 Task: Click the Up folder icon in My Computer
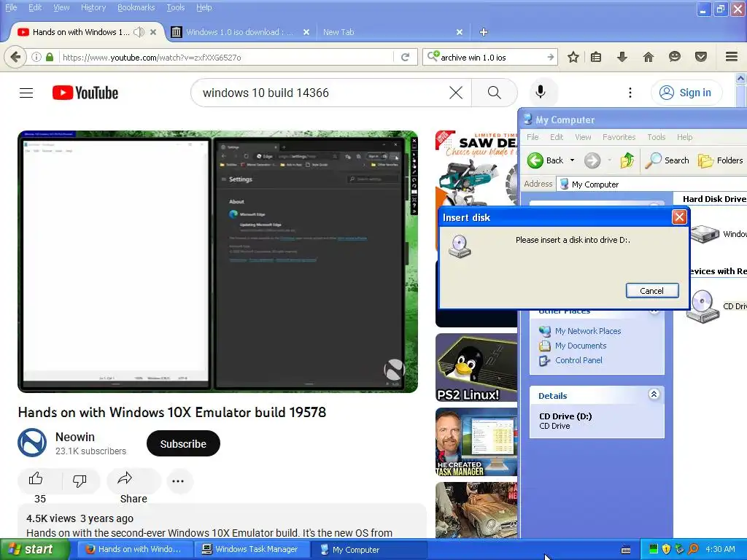point(627,160)
